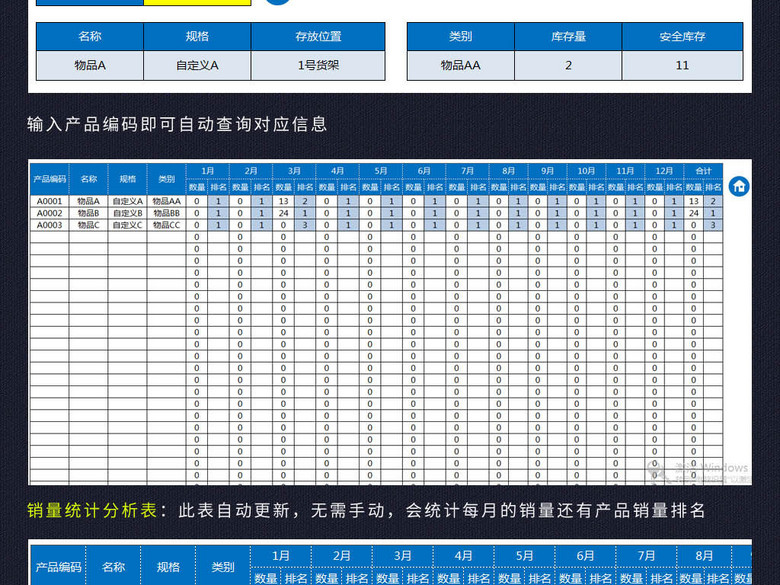Screen dimensions: 780x585
Task: Click the 9月 header in first table
Action: [x=548, y=171]
